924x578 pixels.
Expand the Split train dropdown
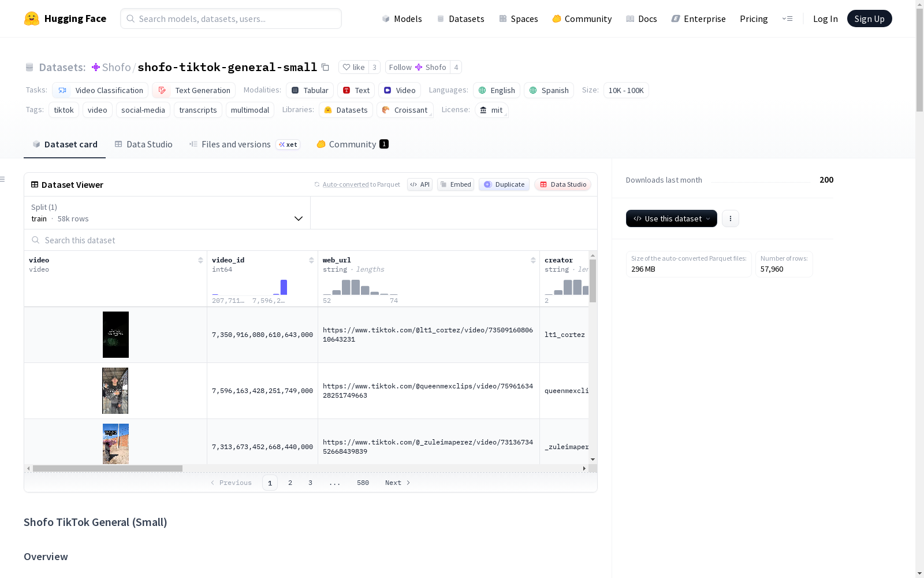click(167, 213)
